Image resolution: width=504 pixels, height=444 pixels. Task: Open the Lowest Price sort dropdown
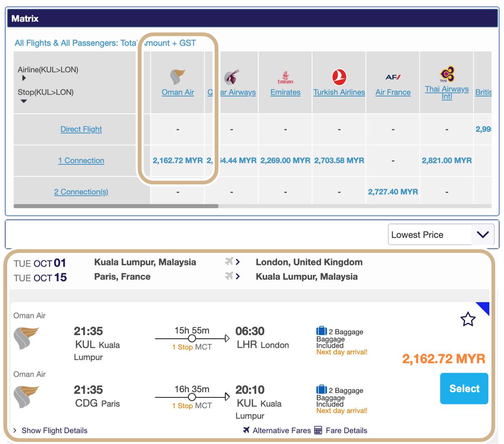pos(441,234)
